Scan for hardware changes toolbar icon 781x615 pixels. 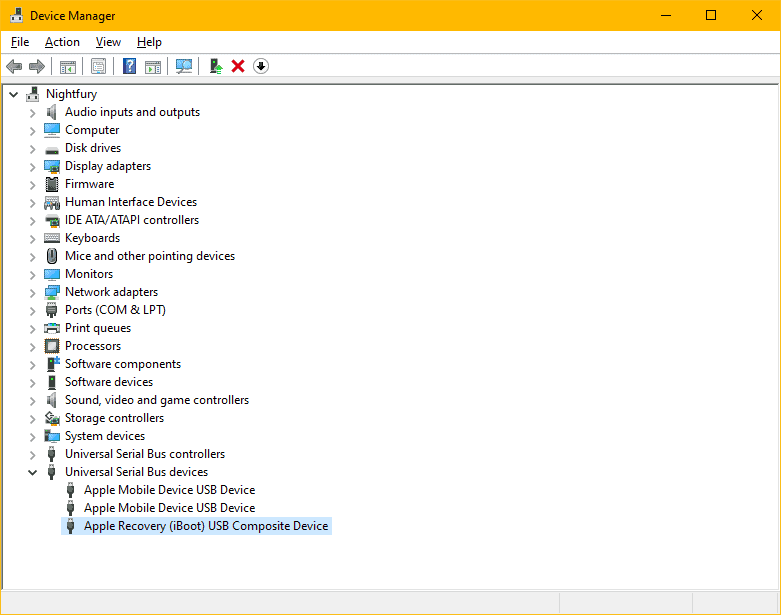click(184, 66)
